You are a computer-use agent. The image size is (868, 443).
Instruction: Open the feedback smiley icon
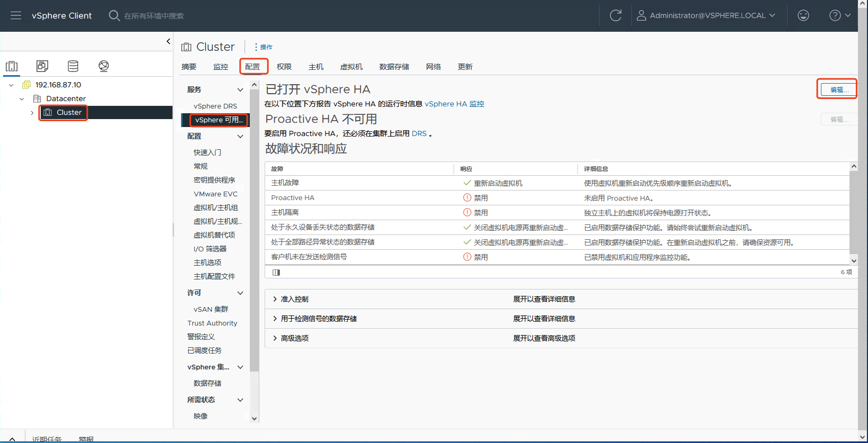click(x=803, y=15)
